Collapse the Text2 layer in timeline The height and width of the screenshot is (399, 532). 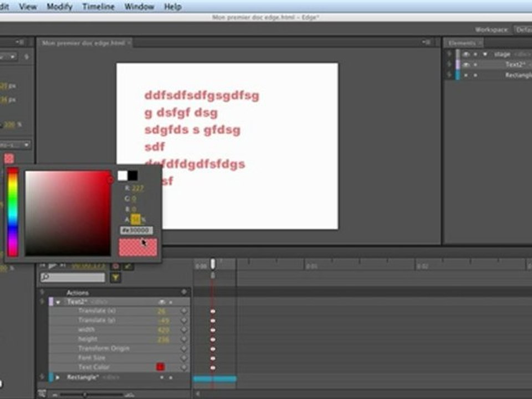(x=58, y=302)
